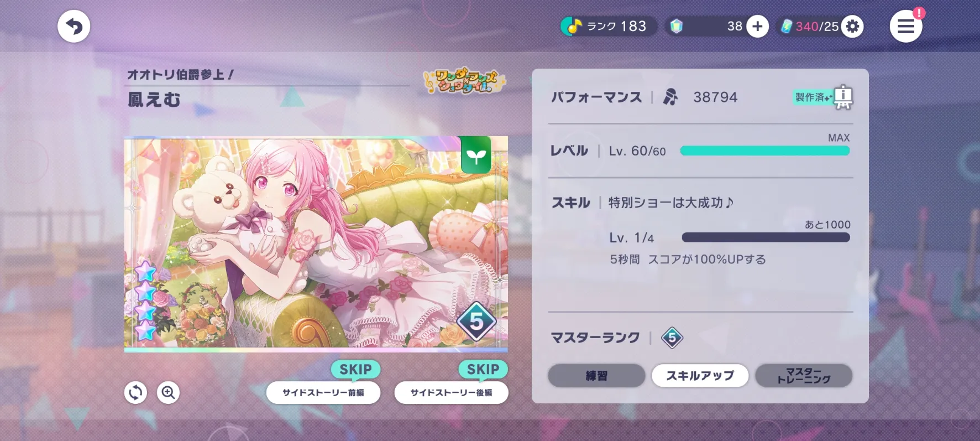Select the 練習 tab
980x441 pixels.
pyautogui.click(x=596, y=376)
